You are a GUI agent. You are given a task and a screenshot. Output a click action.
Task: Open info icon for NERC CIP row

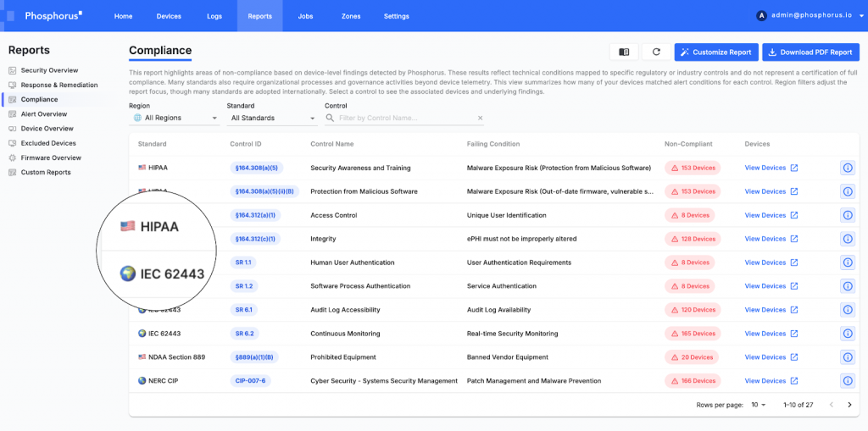847,381
